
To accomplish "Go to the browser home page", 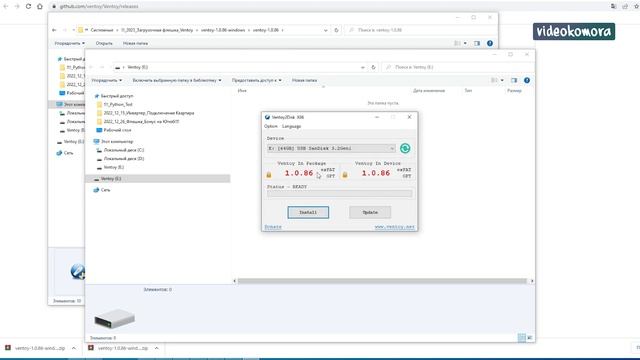I will coord(40,6).
